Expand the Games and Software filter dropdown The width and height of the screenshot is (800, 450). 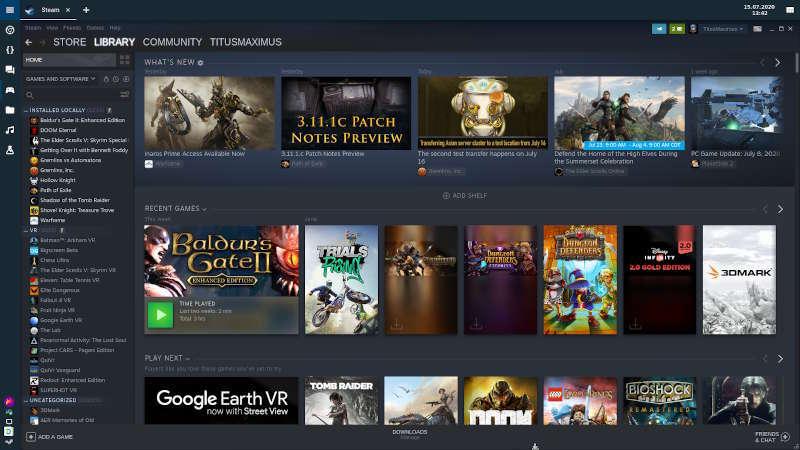(x=61, y=79)
